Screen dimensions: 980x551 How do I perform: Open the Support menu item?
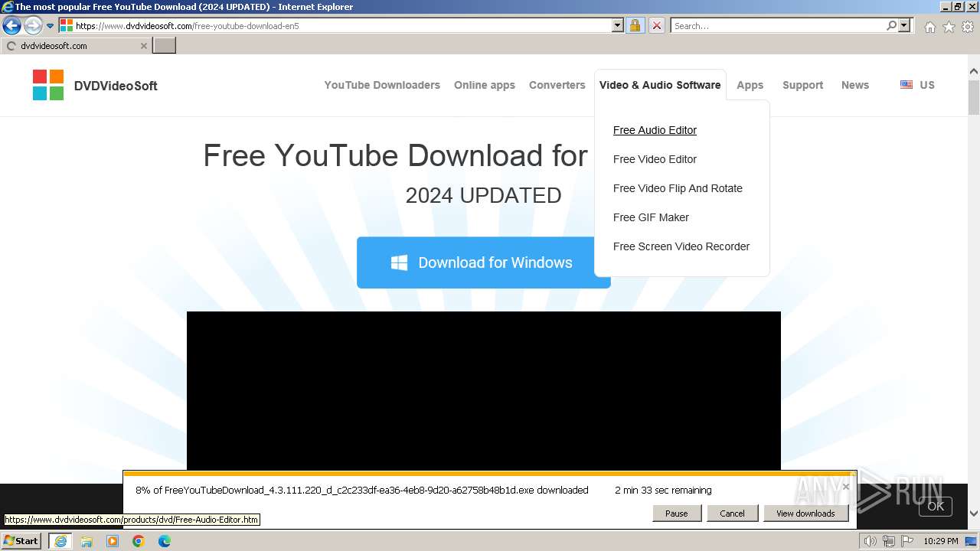802,85
